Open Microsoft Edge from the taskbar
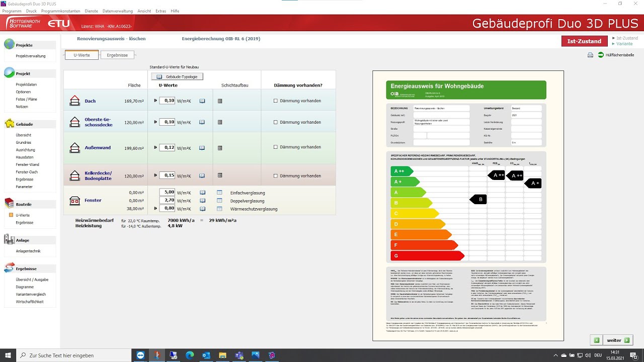 (x=190, y=355)
